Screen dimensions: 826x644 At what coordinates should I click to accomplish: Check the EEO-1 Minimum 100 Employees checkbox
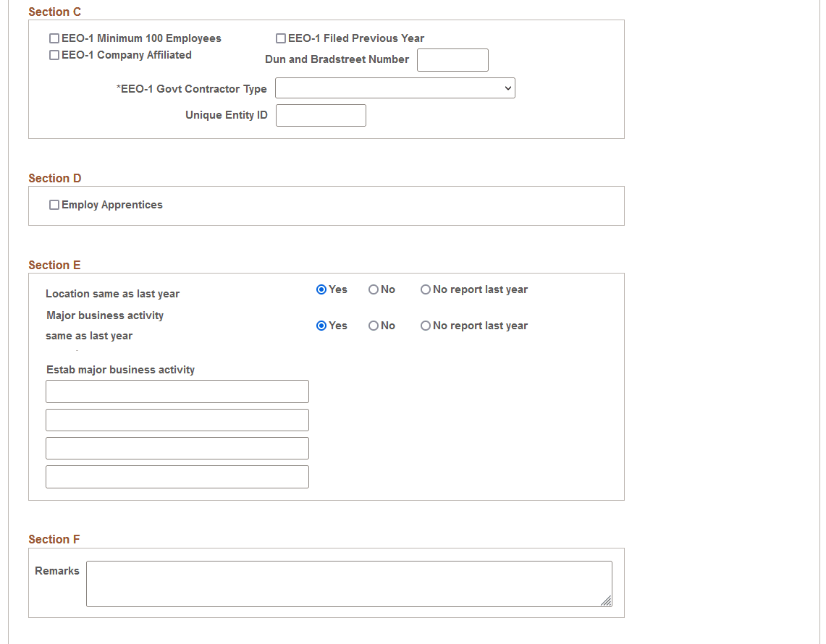(x=54, y=38)
